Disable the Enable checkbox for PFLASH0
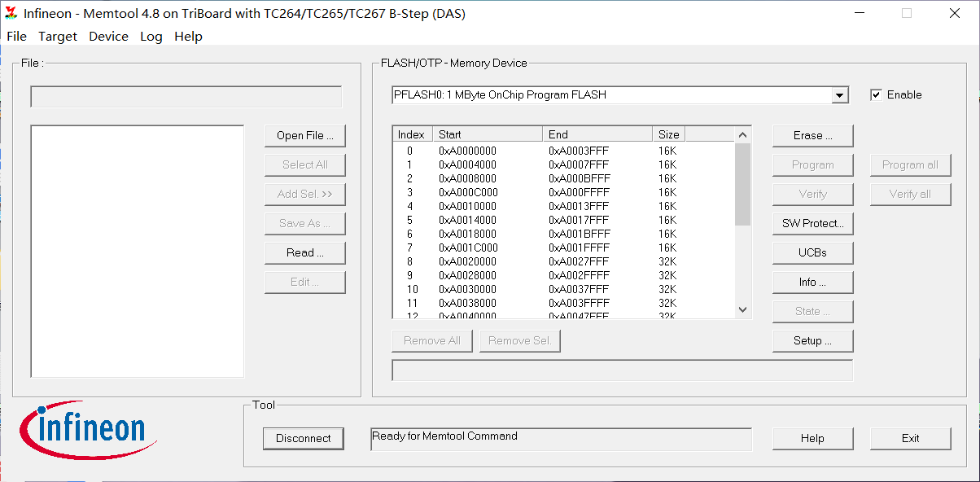The image size is (980, 482). [876, 94]
